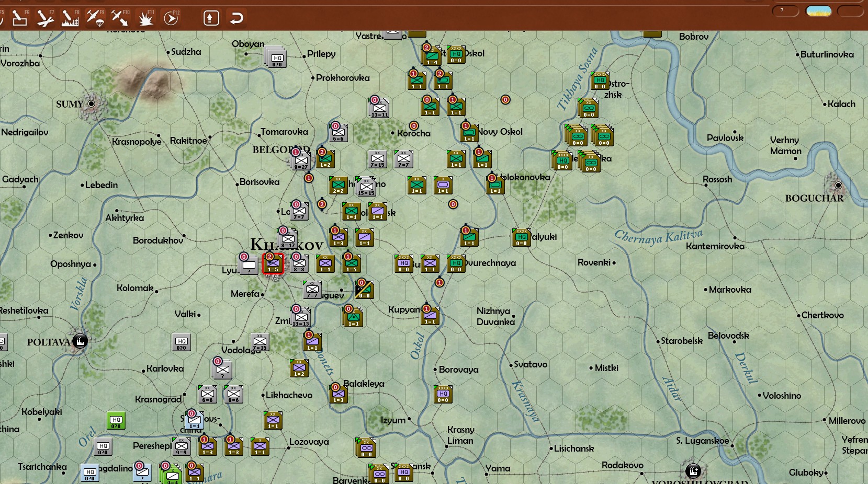Activate the F7 bomb airfield mode

click(45, 18)
